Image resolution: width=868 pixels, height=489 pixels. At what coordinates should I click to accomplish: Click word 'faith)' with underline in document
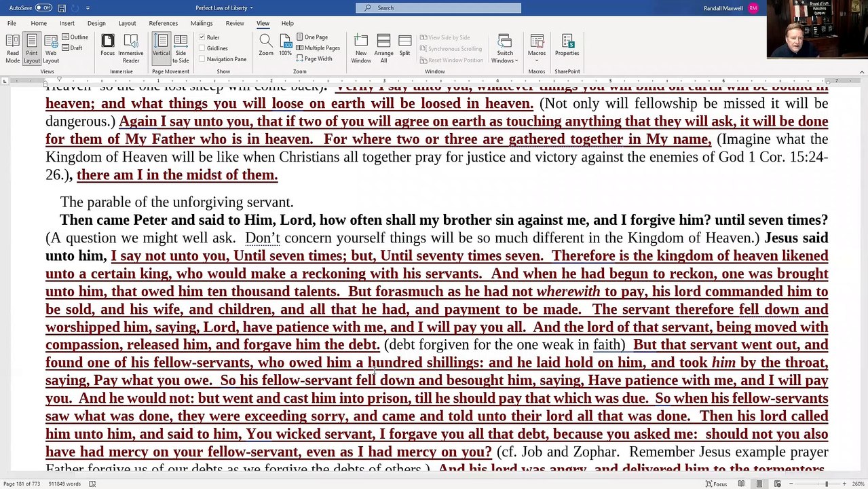click(609, 345)
